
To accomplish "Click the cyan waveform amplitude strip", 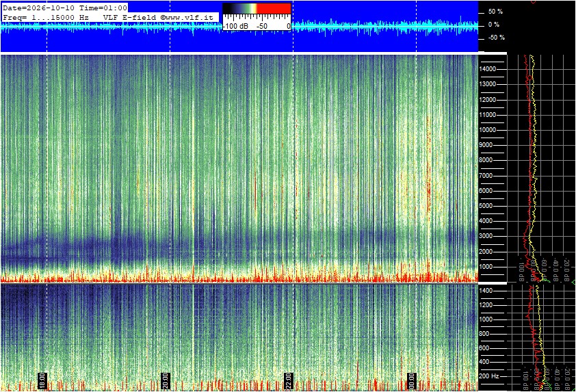I will [x=239, y=26].
